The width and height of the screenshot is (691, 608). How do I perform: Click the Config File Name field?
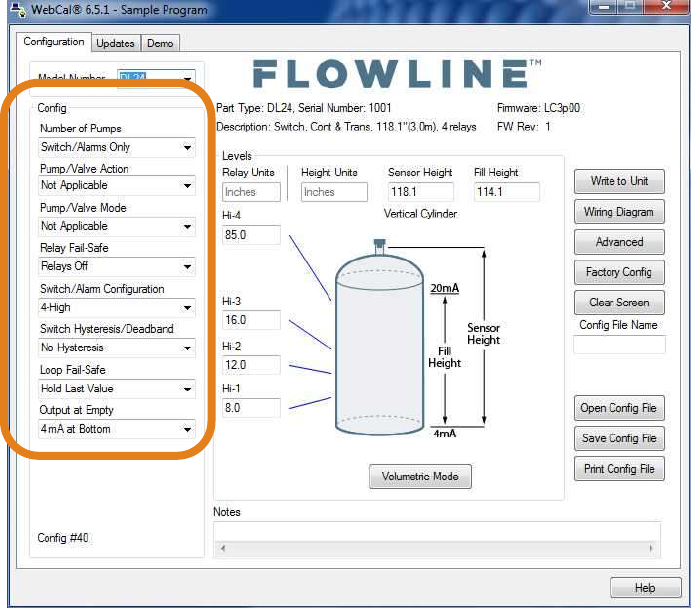click(619, 345)
